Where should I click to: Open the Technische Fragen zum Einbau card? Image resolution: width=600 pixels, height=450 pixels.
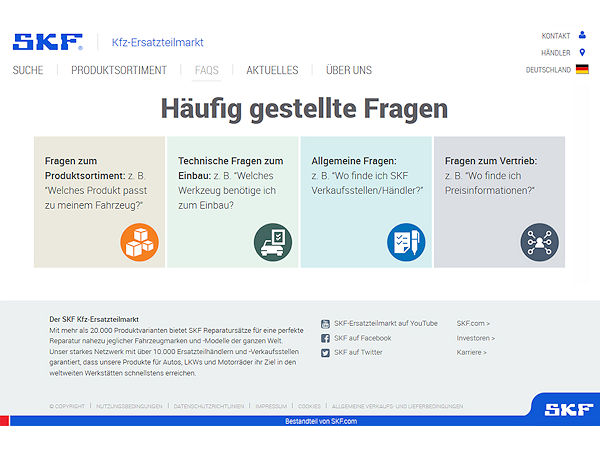coord(233,202)
